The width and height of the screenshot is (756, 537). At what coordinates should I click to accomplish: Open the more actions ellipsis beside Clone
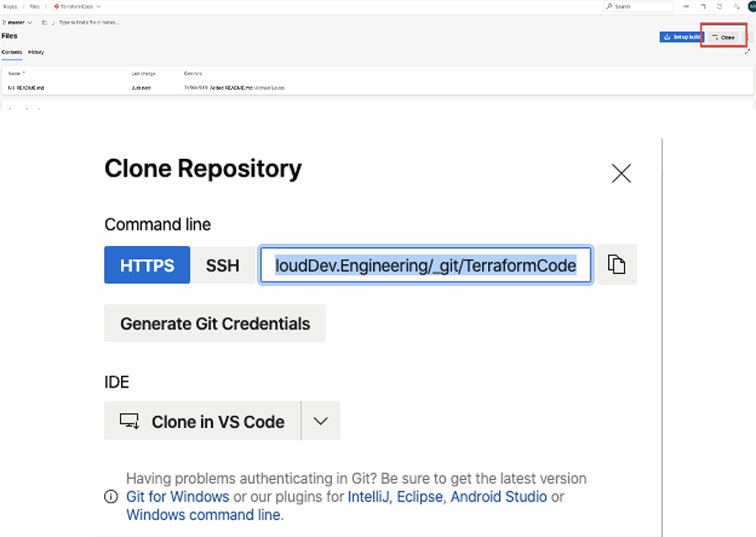pos(748,37)
